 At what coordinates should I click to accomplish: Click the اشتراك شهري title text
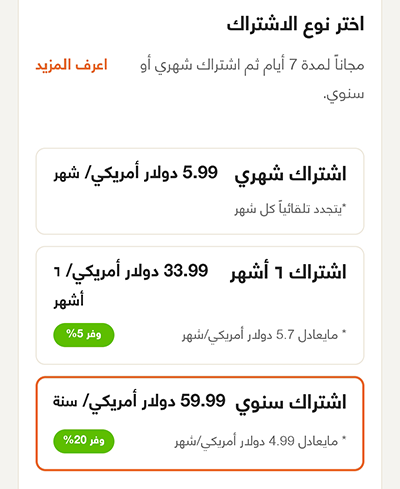[x=290, y=175]
